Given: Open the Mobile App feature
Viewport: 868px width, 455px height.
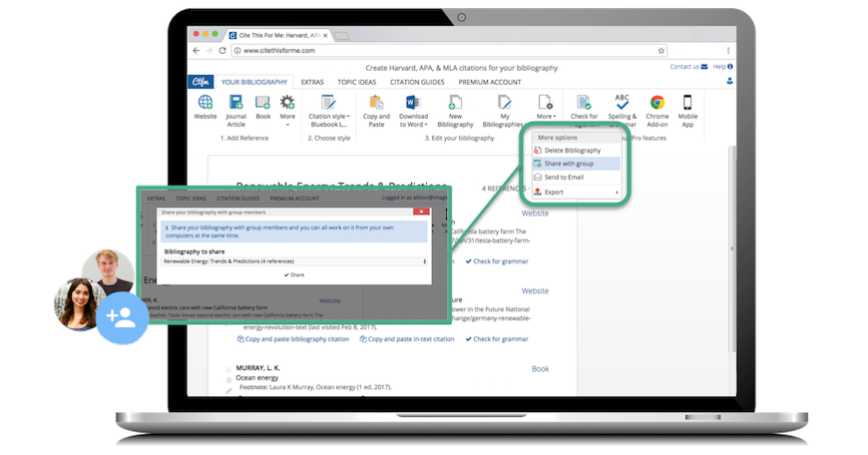Looking at the screenshot, I should (687, 111).
